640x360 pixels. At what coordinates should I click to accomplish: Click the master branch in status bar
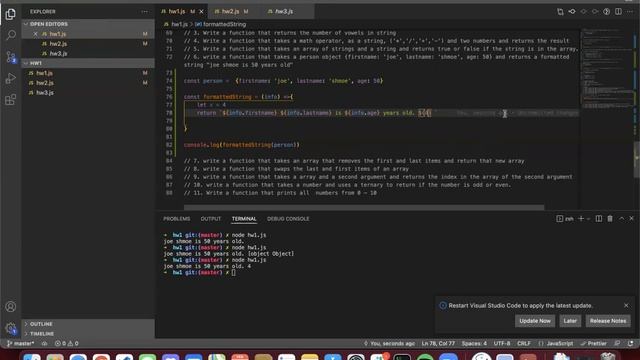coord(21,344)
